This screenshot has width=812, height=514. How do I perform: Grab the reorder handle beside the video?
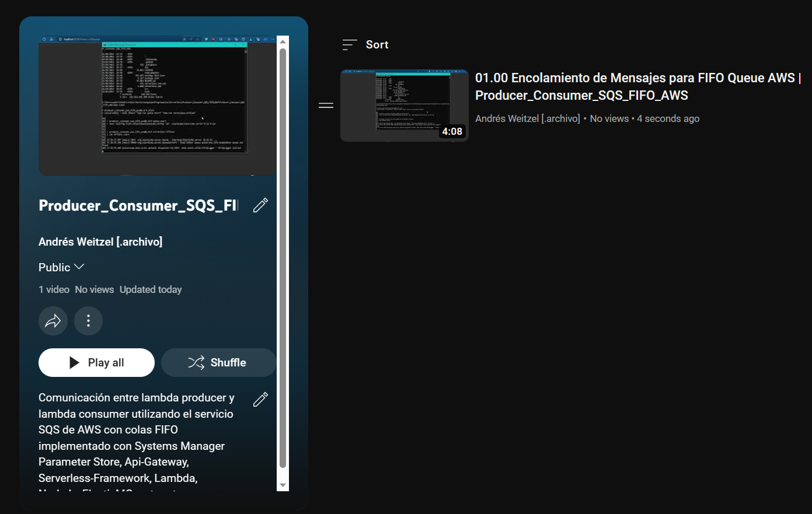[x=326, y=106]
